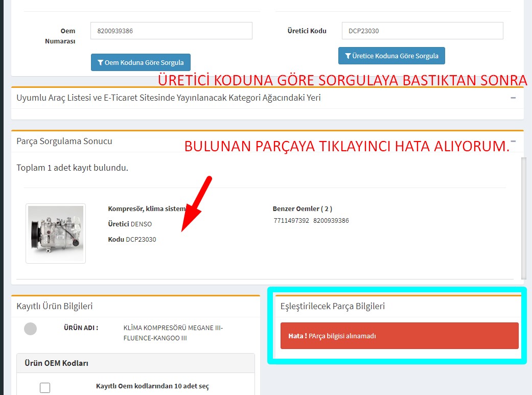
Task: Click the Benzer Oemler ( 2 ) heading
Action: (303, 208)
